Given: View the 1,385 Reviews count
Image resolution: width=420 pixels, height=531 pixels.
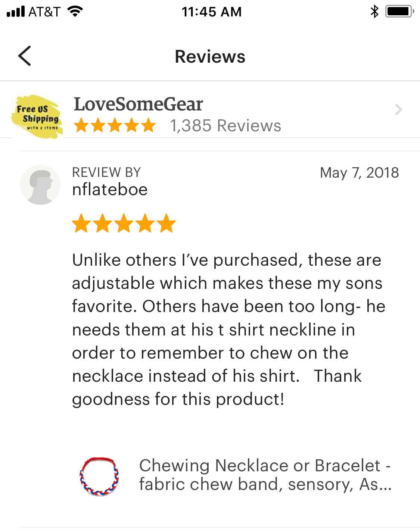Looking at the screenshot, I should (x=225, y=126).
